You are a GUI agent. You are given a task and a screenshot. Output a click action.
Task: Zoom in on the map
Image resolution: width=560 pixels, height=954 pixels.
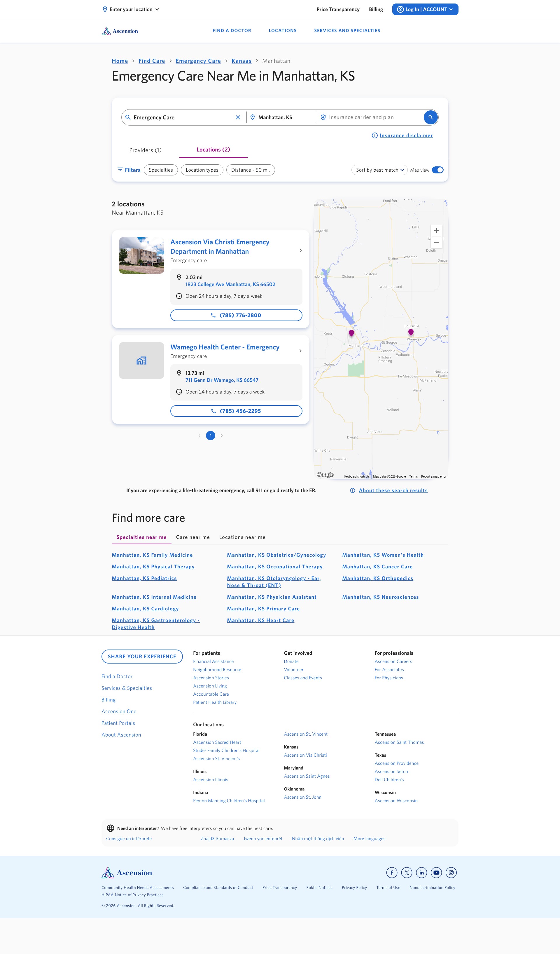(x=436, y=230)
